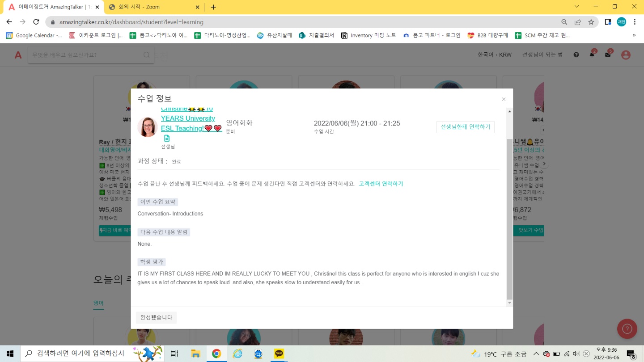The image size is (644, 362).
Task: Click the dialog scrollbar up arrow
Action: pyautogui.click(x=509, y=111)
